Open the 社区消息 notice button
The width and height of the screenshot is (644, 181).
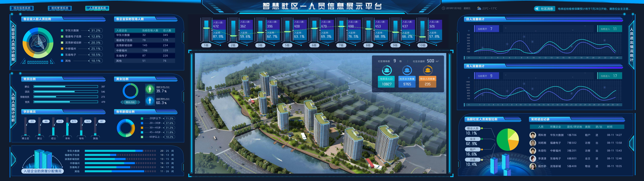click(x=545, y=9)
